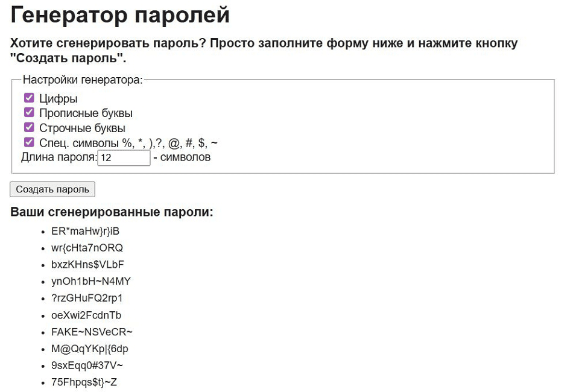This screenshot has width=573, height=392.
Task: Click inside the password length input field
Action: point(124,157)
